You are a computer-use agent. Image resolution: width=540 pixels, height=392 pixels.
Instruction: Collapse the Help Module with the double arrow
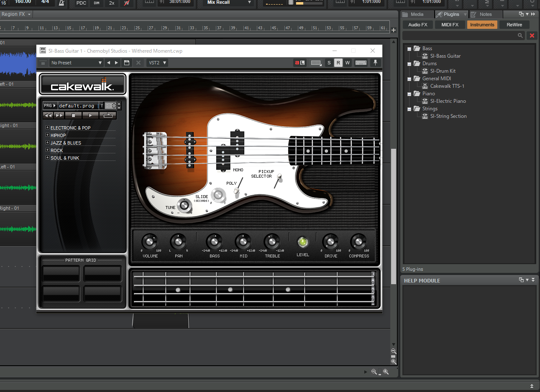coord(533,280)
